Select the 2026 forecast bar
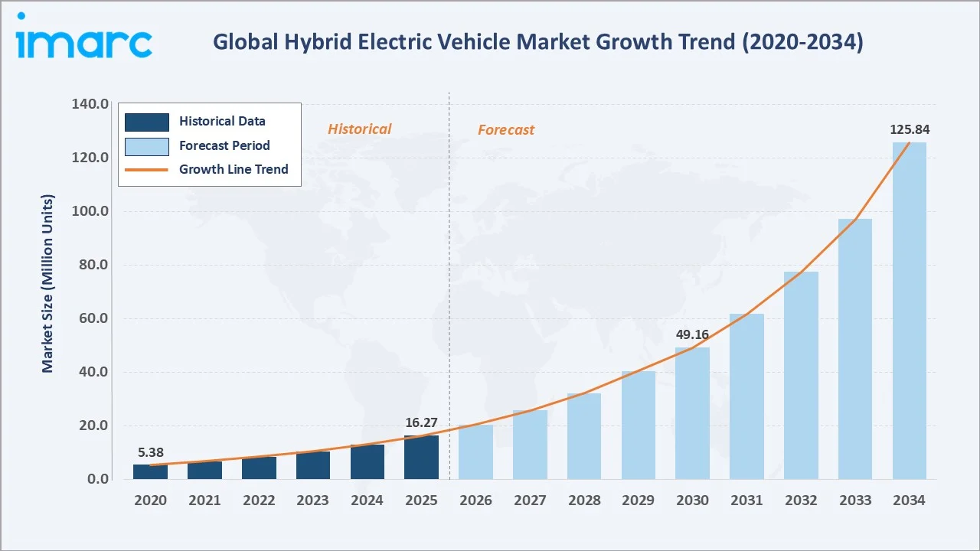The image size is (980, 551). pos(475,452)
